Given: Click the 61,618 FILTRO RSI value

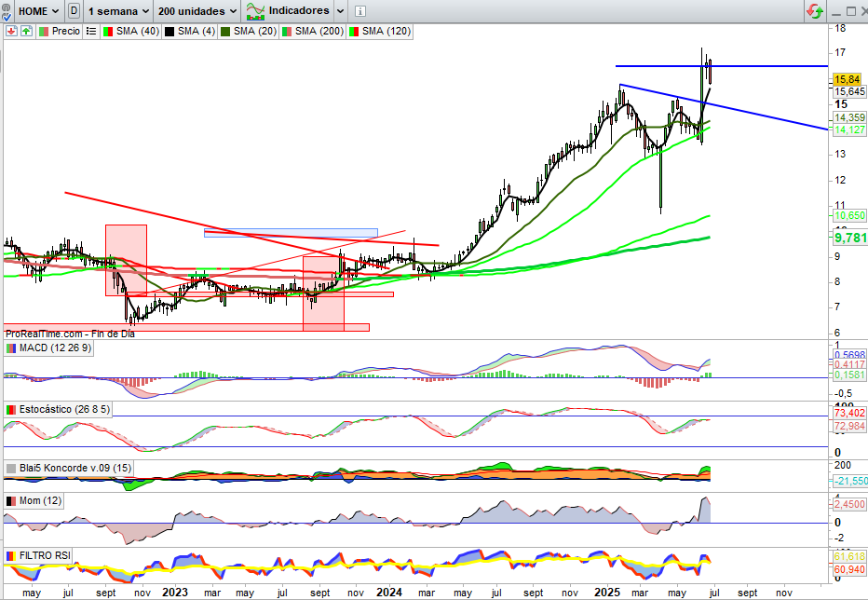Looking at the screenshot, I should tap(849, 556).
